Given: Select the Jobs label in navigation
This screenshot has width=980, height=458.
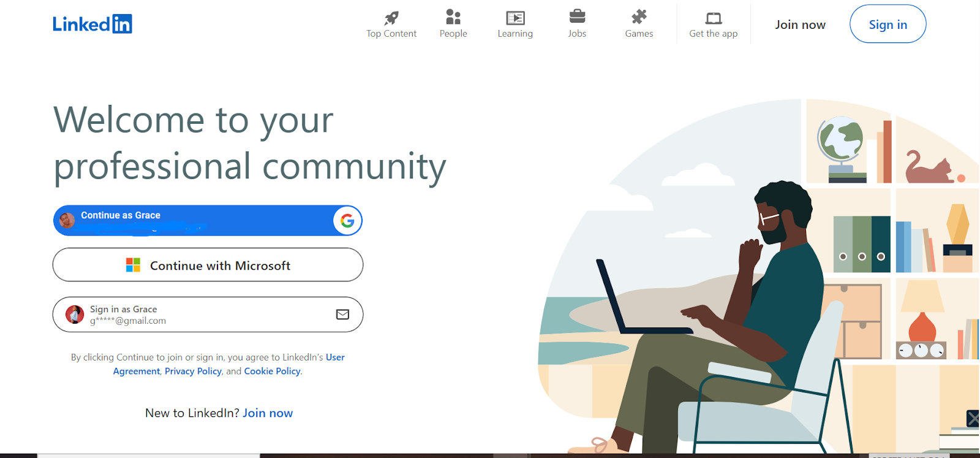Looking at the screenshot, I should tap(577, 34).
